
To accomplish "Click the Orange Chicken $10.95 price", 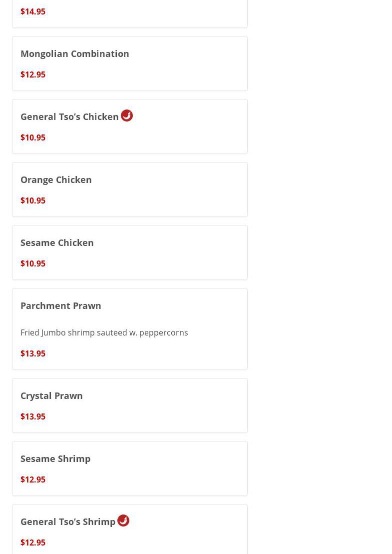I will point(33,200).
